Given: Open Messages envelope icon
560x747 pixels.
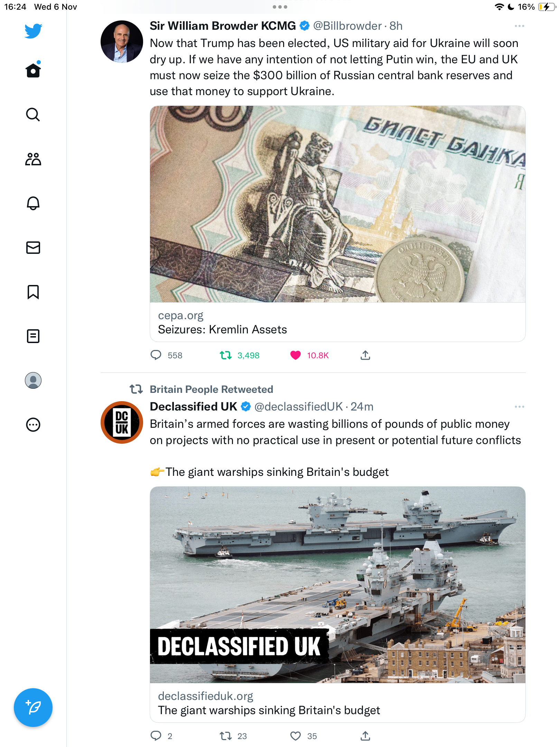Looking at the screenshot, I should click(33, 248).
